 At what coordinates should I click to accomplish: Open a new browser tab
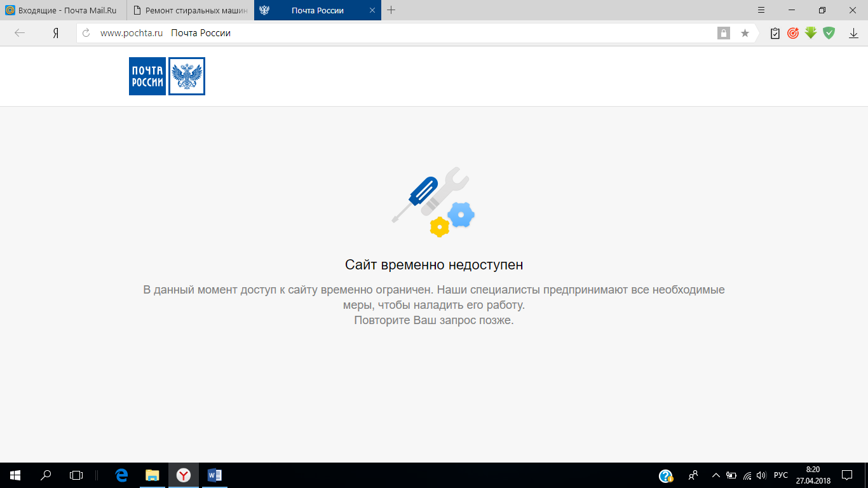(x=391, y=10)
